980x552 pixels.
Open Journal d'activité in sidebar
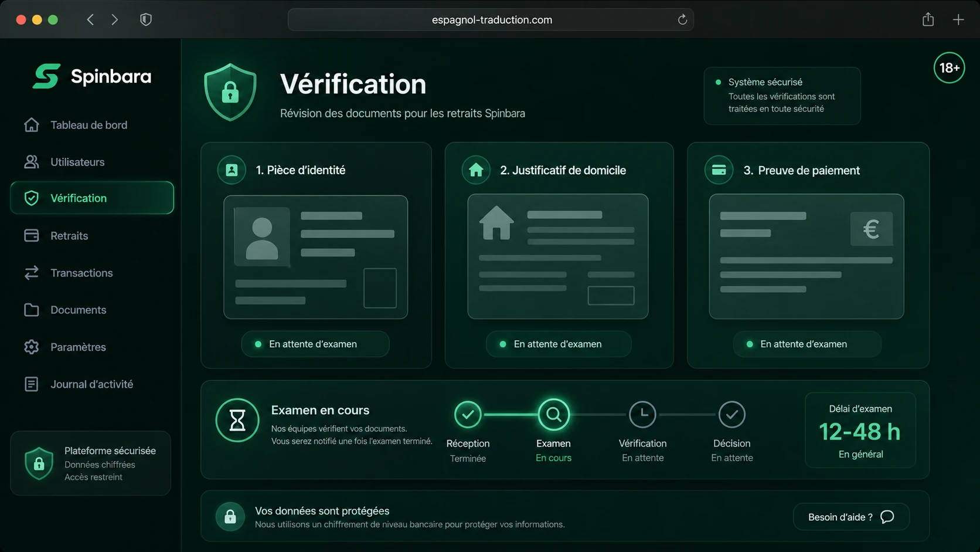(x=92, y=384)
